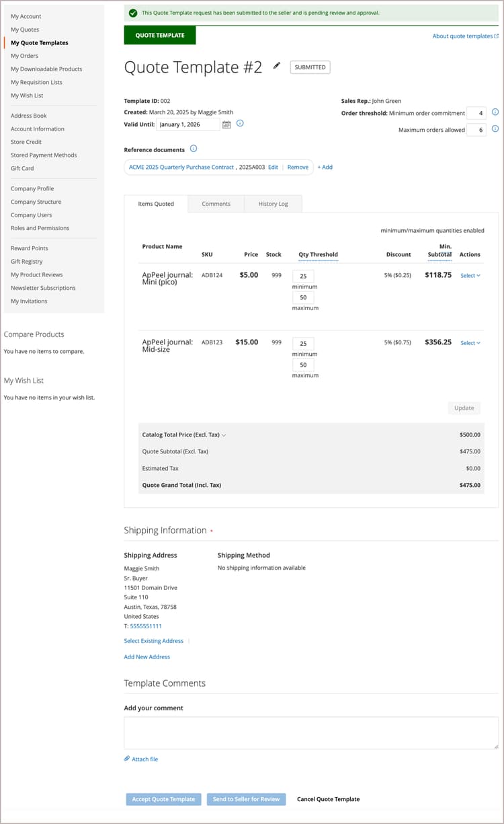504x824 pixels.
Task: Remove the ACME 2025 Quarterly Purchase Contract
Action: tap(298, 167)
